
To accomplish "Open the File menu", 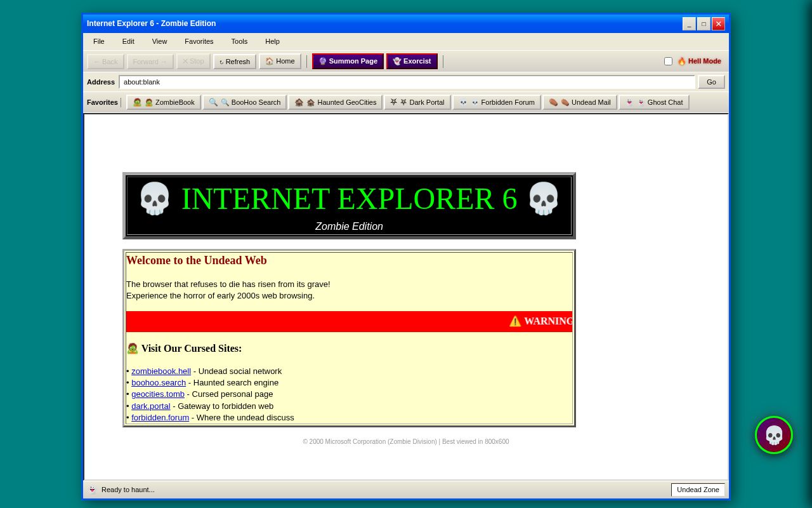I will point(99,41).
